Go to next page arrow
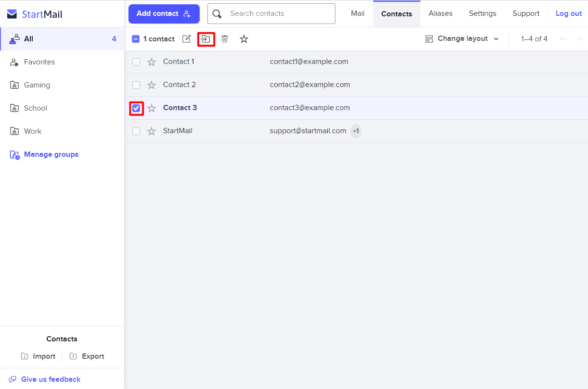This screenshot has height=389, width=588. point(578,39)
